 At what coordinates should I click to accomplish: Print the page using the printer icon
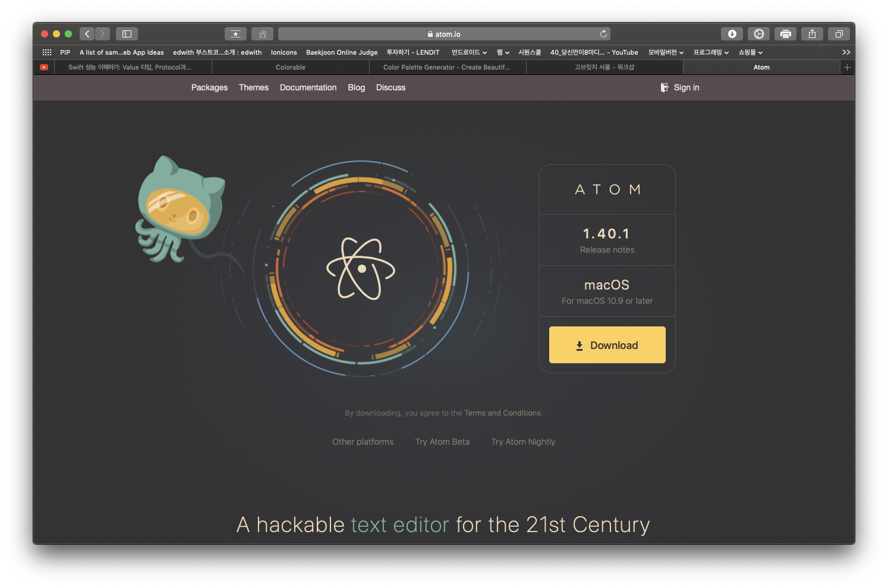pos(785,34)
